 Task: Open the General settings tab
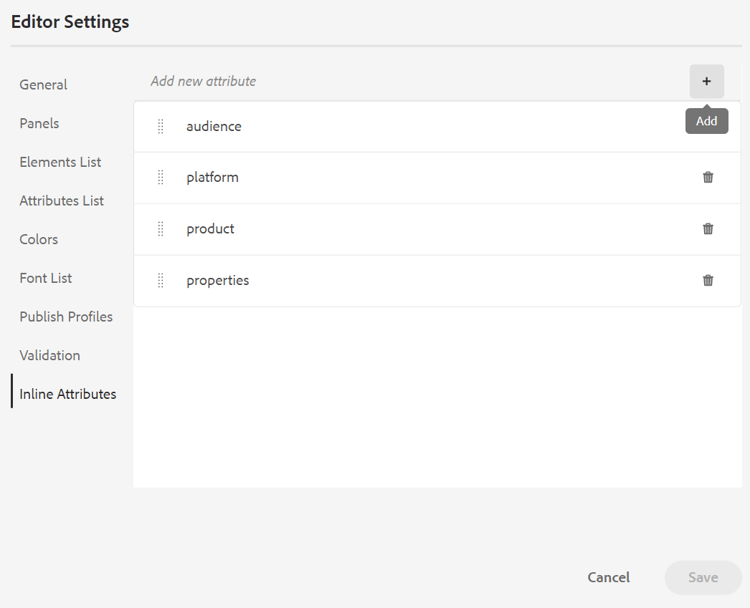tap(44, 85)
